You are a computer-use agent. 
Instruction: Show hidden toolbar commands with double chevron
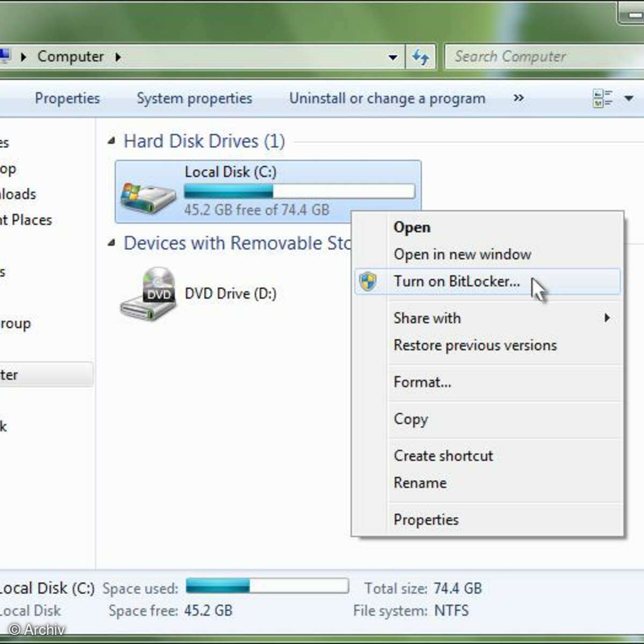coord(518,98)
